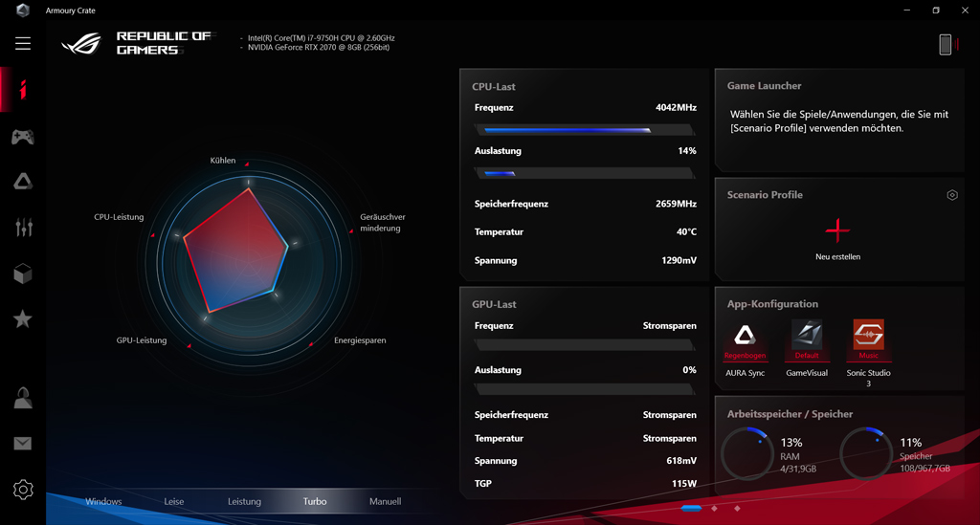Open Aura Sync lighting from sidebar
980x525 pixels.
(23, 182)
